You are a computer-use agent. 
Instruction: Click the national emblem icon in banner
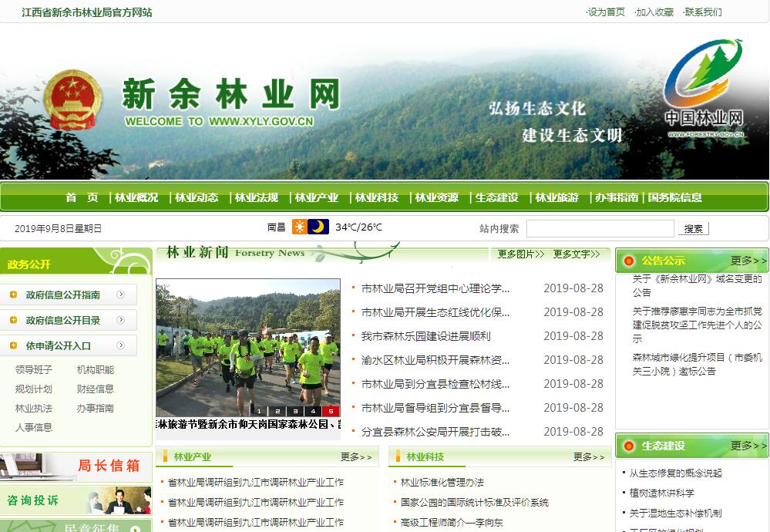coord(72,100)
